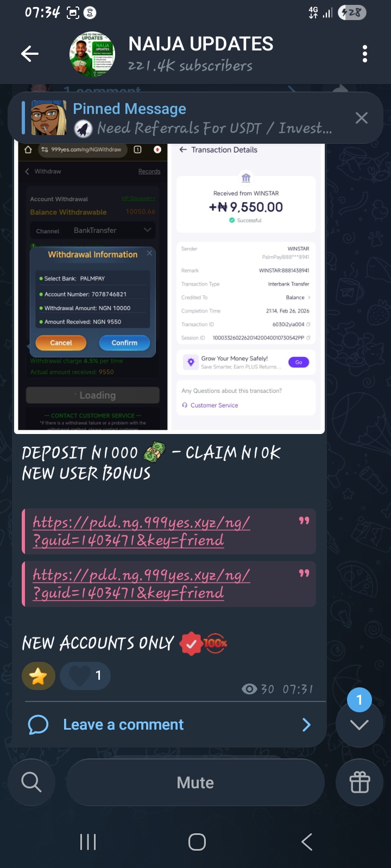Image resolution: width=391 pixels, height=868 pixels.
Task: Open the withdrawal screenshot image
Action: [169, 288]
